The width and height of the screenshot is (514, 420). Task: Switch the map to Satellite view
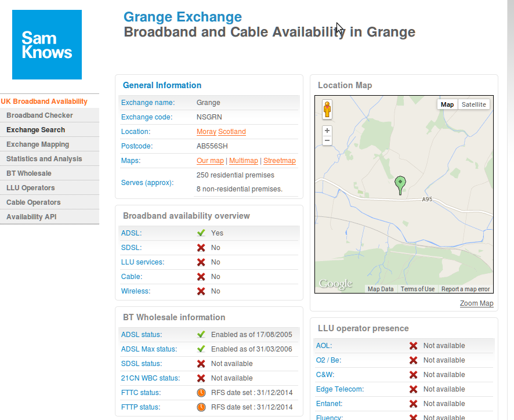tap(473, 104)
